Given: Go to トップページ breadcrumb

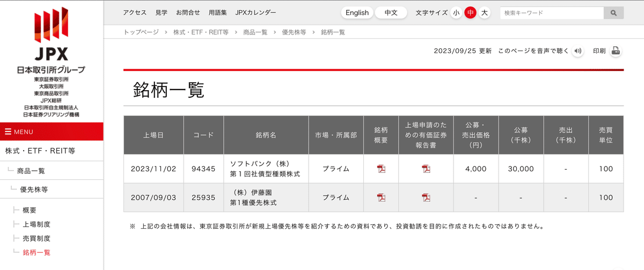Looking at the screenshot, I should coord(142,32).
